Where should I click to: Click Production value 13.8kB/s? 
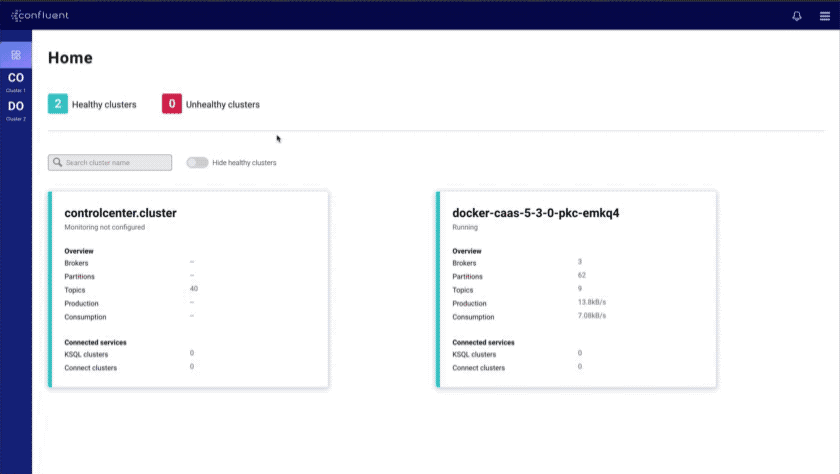click(x=592, y=302)
